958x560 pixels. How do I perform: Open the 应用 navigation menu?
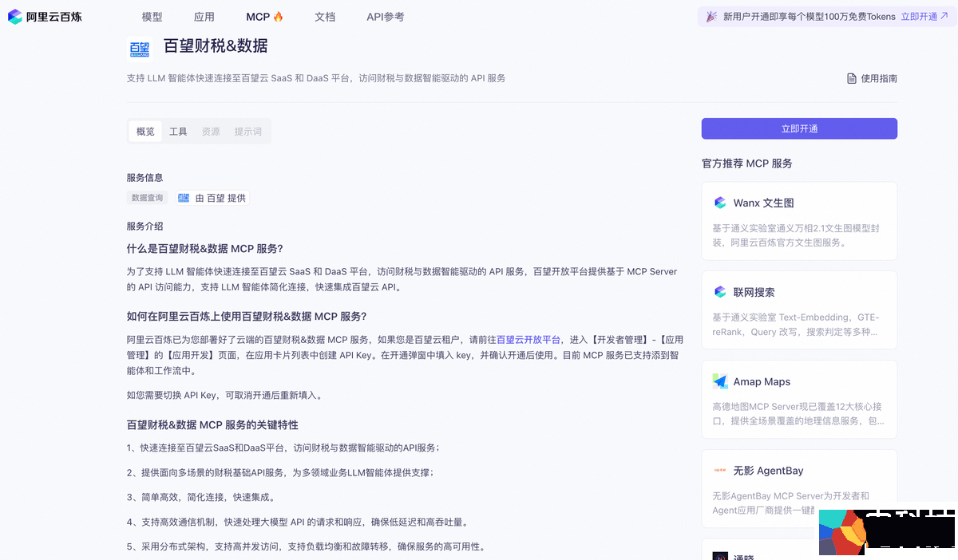click(204, 17)
